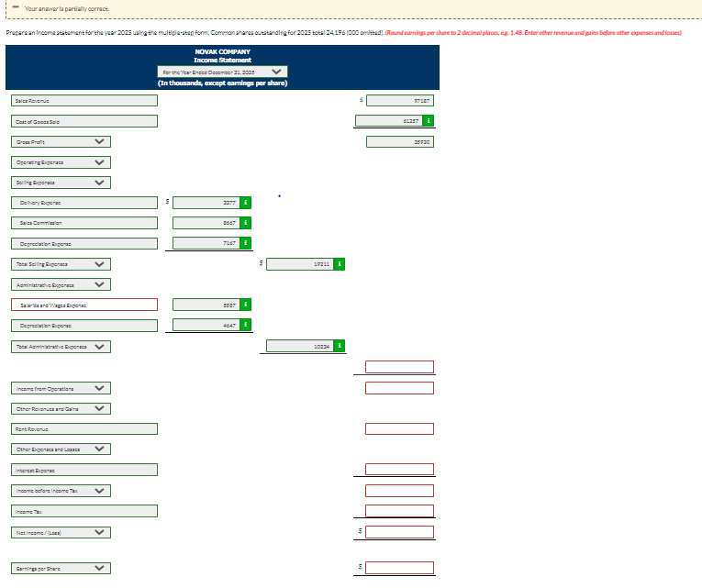This screenshot has height=588, width=702.
Task: Click info icon beside Salaries and Wages amount
Action: tap(245, 305)
